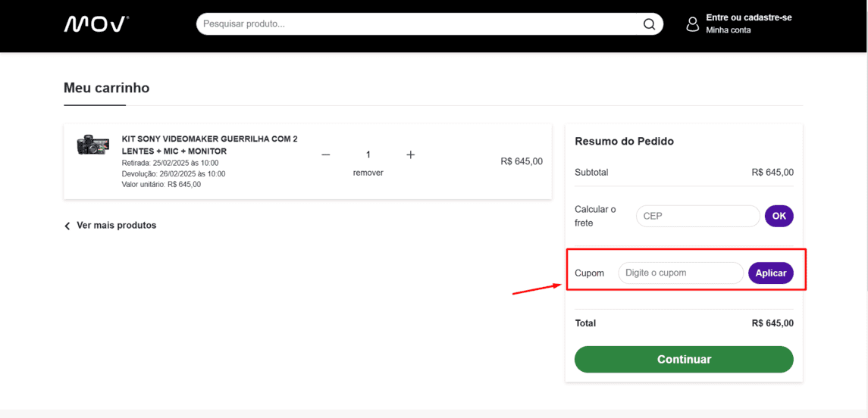Increase quantity with plus button

[410, 154]
